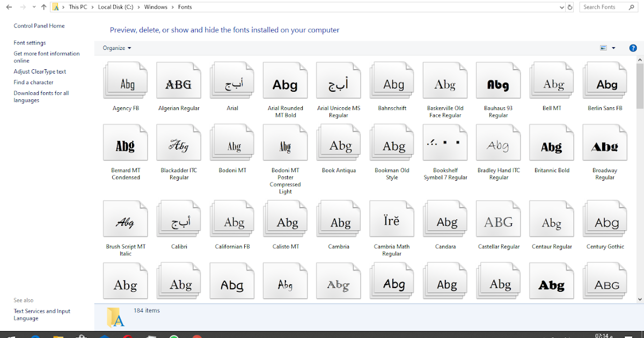Open the blue help question mark icon
644x338 pixels.
(x=633, y=48)
